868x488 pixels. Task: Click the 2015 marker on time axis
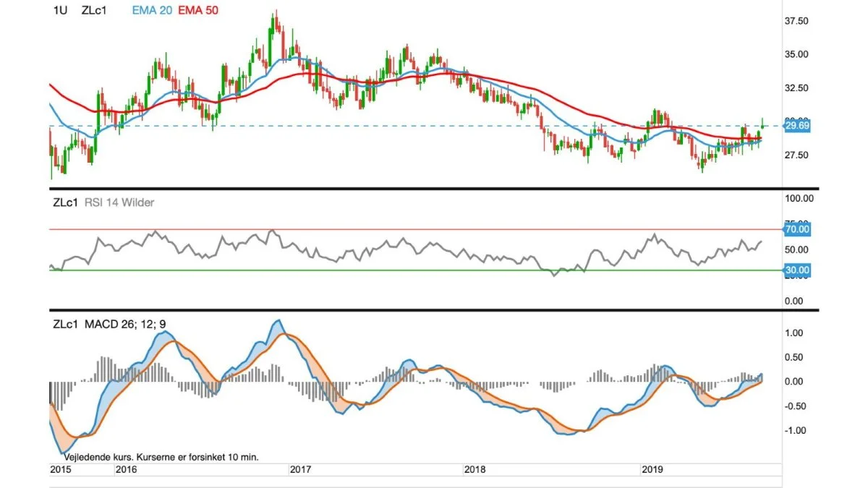coord(60,469)
